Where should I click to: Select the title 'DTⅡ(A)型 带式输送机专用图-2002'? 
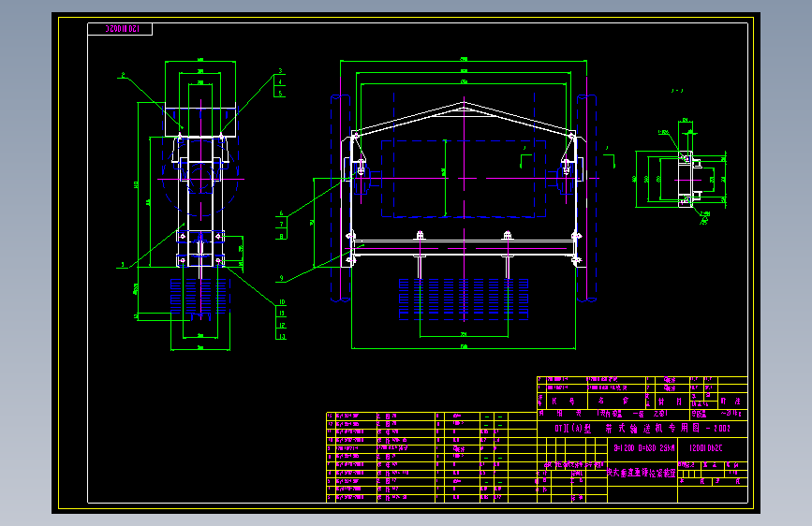pyautogui.click(x=642, y=429)
